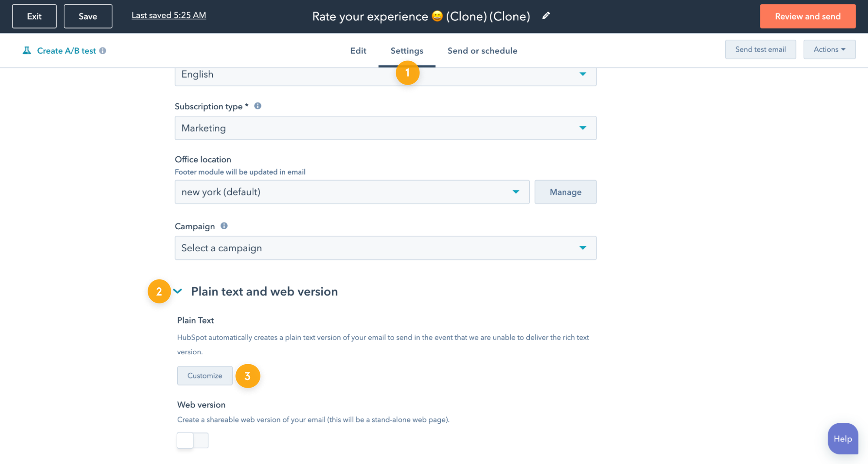This screenshot has width=868, height=464.
Task: Click info icon next to Campaign label
Action: [224, 226]
